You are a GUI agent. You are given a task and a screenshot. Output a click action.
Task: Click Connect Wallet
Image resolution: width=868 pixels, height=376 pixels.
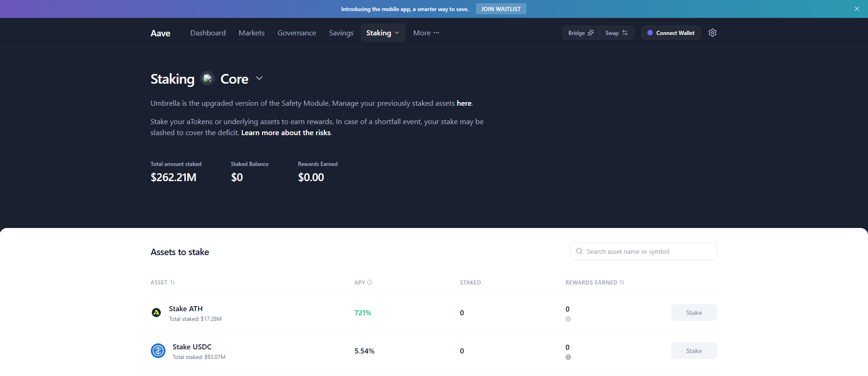671,33
